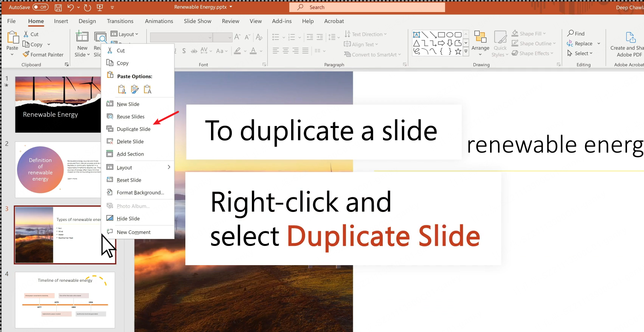Click the numbered list icon
Screen dimensions: 644x332
tap(292, 37)
